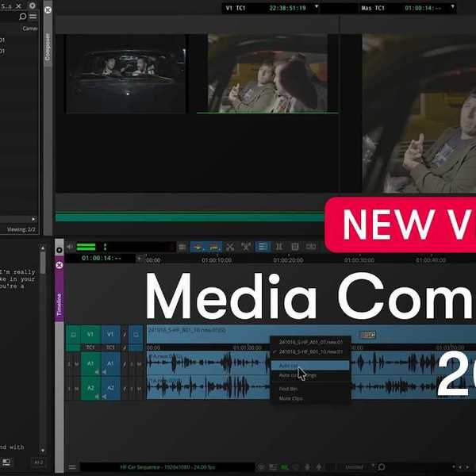
Task: Click the 01:00:10:00 mark on timeline ruler
Action: [217, 260]
